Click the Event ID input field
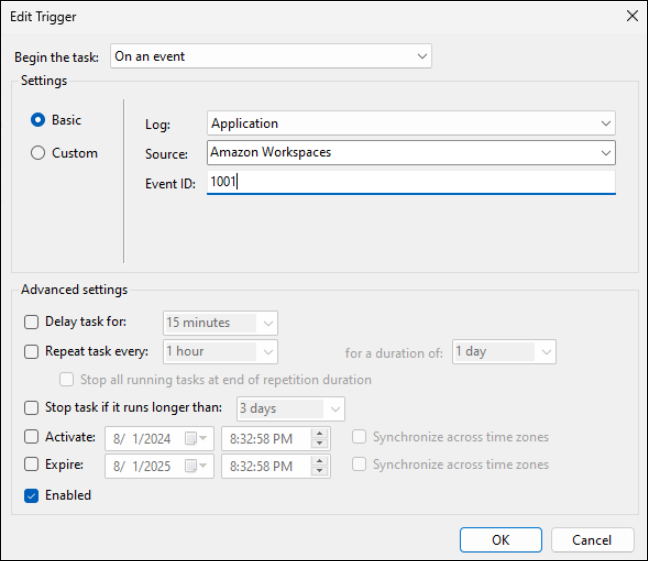Image resolution: width=648 pixels, height=561 pixels. pyautogui.click(x=410, y=182)
